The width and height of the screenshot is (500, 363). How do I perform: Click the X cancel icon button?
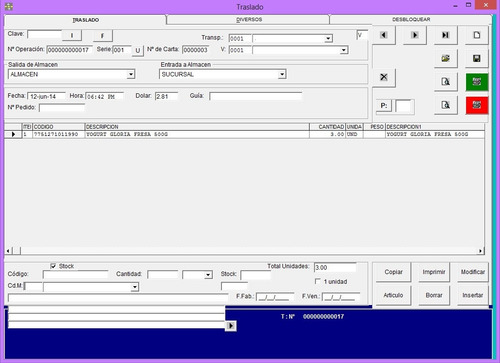coord(384,77)
